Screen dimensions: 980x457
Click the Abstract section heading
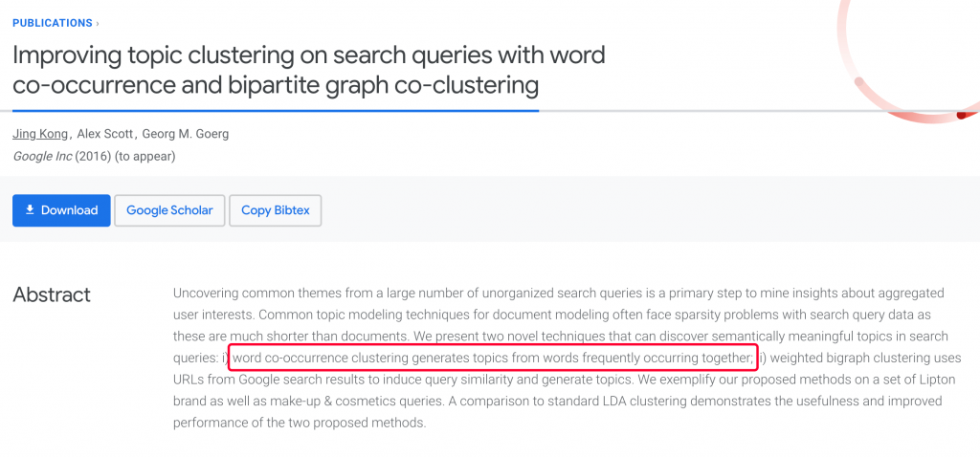(x=52, y=294)
